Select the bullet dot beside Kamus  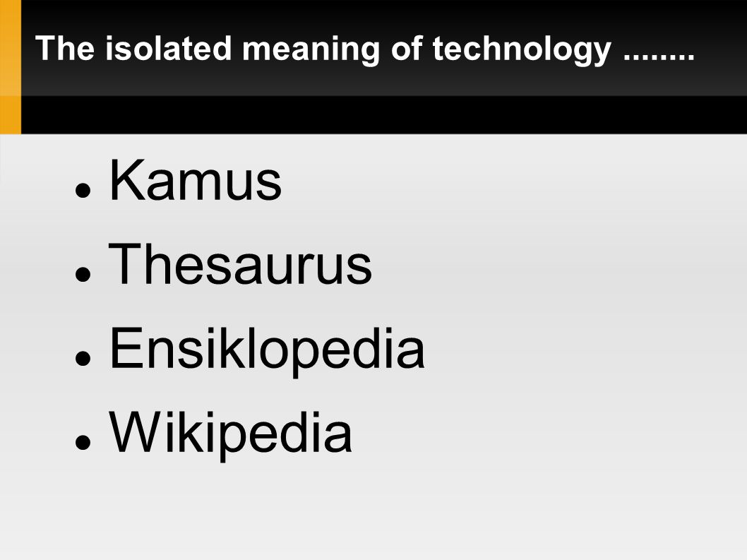click(83, 190)
